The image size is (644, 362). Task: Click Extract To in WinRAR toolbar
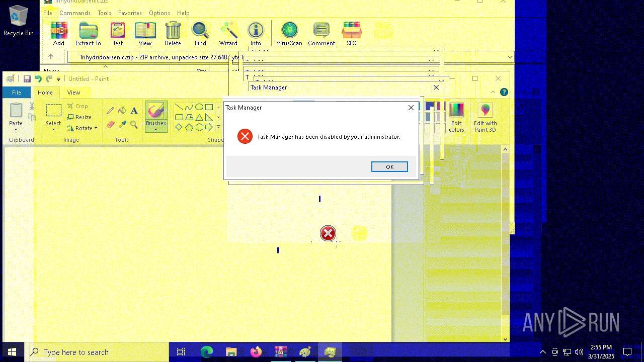point(88,34)
